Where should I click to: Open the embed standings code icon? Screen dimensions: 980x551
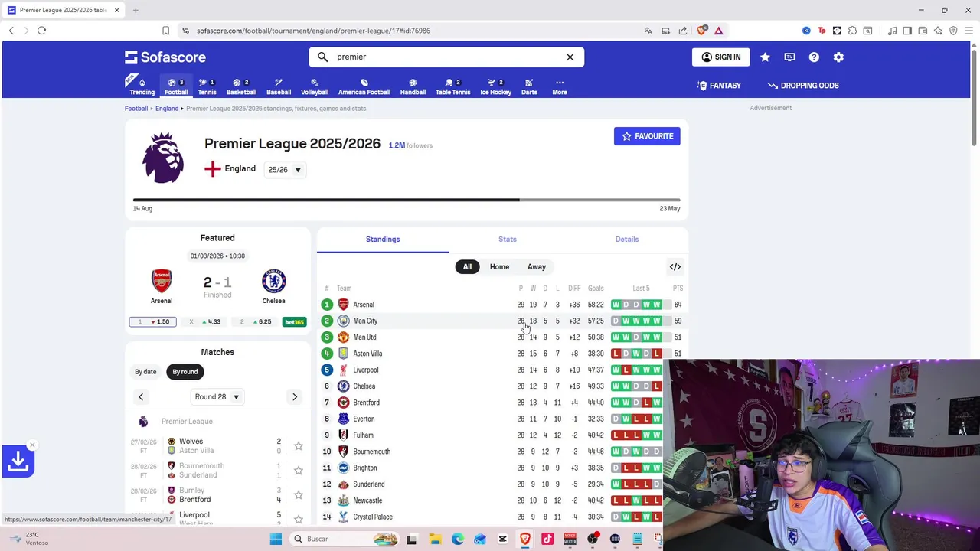675,266
